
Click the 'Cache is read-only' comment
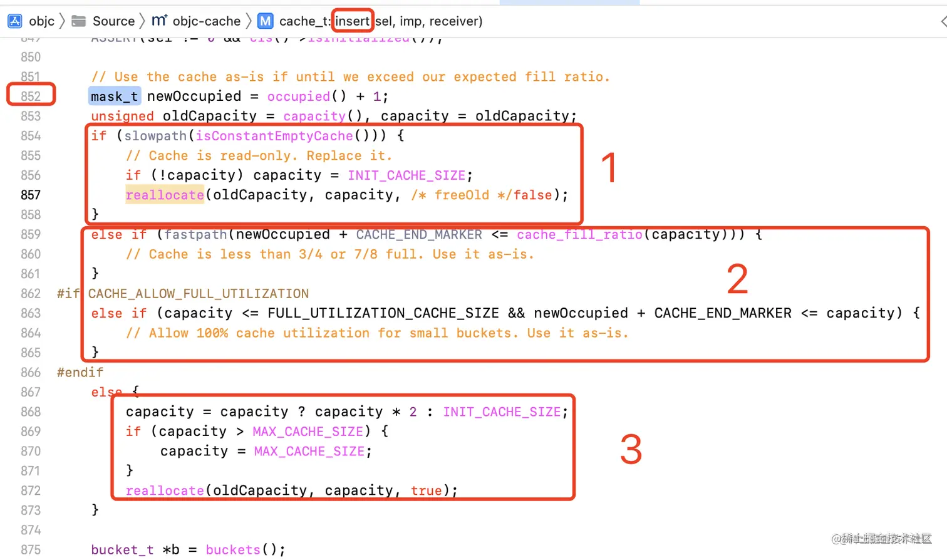(259, 156)
